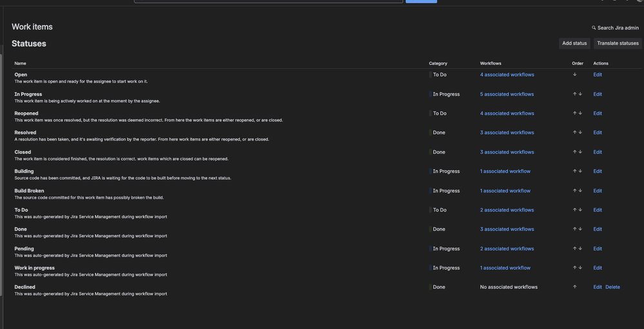
Task: View Building's 1 associated workflow
Action: [505, 171]
